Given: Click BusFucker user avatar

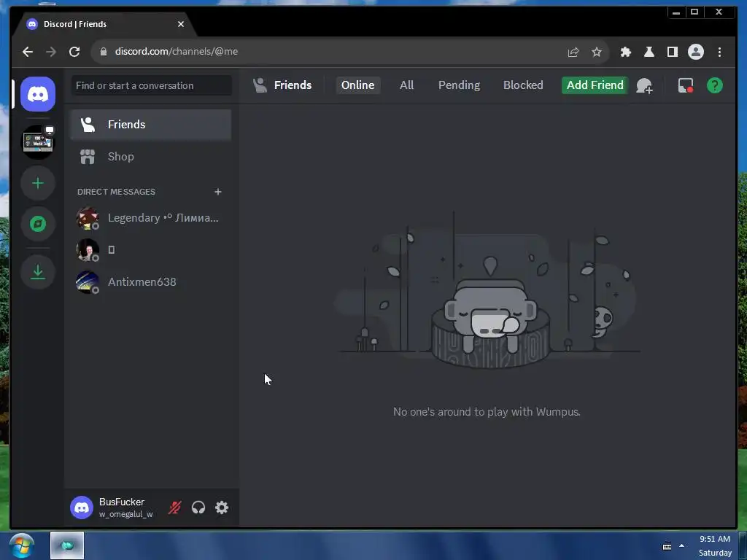Looking at the screenshot, I should click(82, 507).
